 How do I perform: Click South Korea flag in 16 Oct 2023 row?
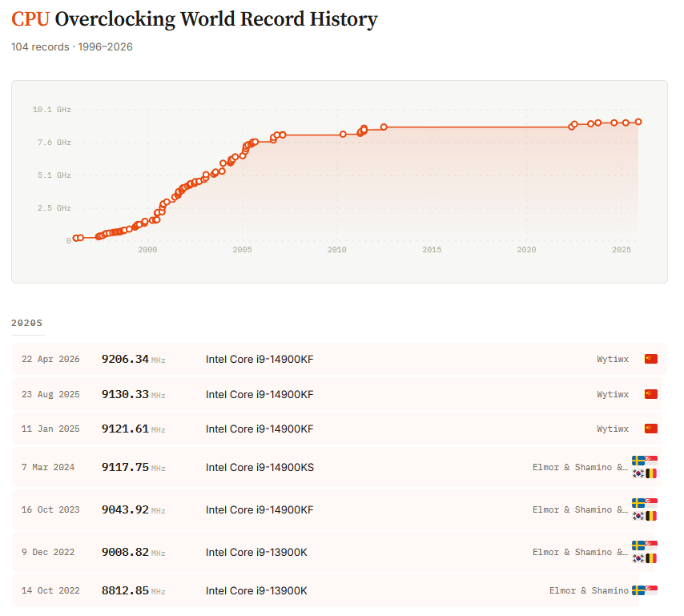coord(638,516)
